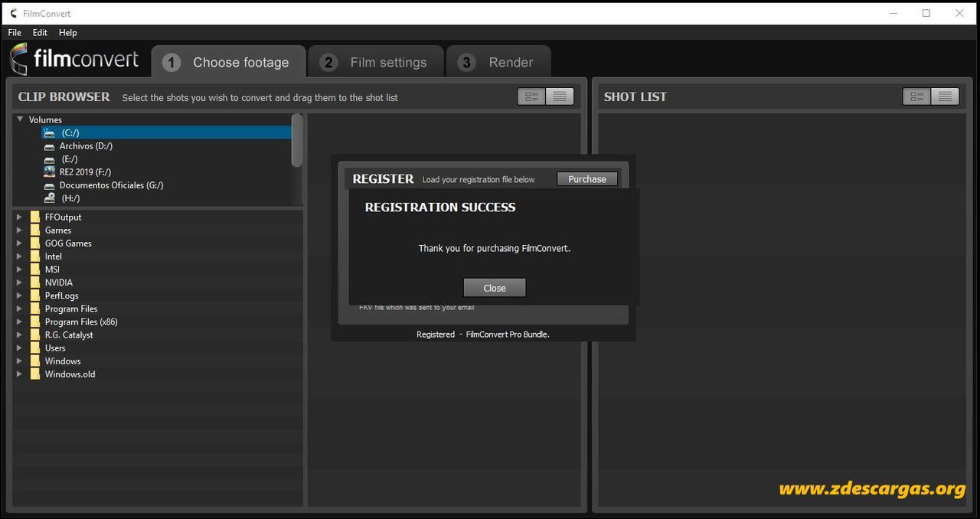Expand the PerfLogs folder arrow
Viewport: 980px width, 519px height.
pos(19,295)
